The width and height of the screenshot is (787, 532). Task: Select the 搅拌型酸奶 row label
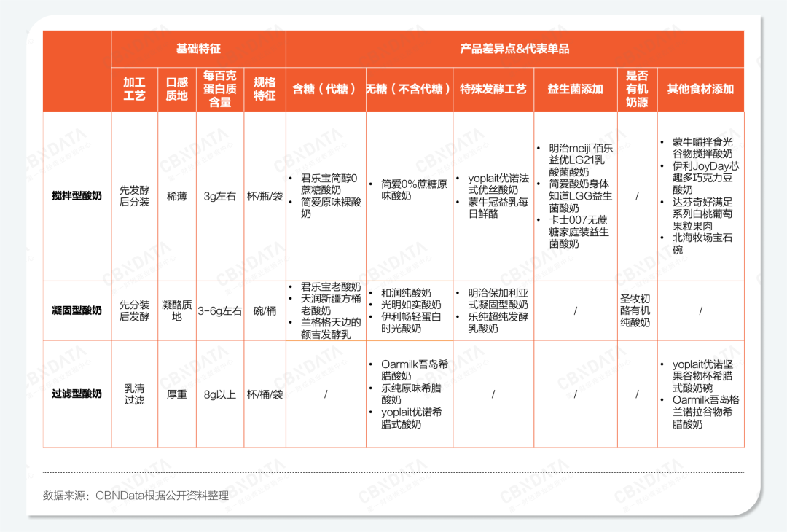(x=77, y=196)
